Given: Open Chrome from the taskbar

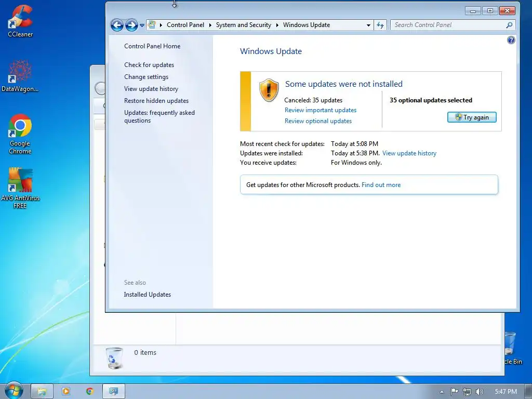Looking at the screenshot, I should click(x=89, y=392).
